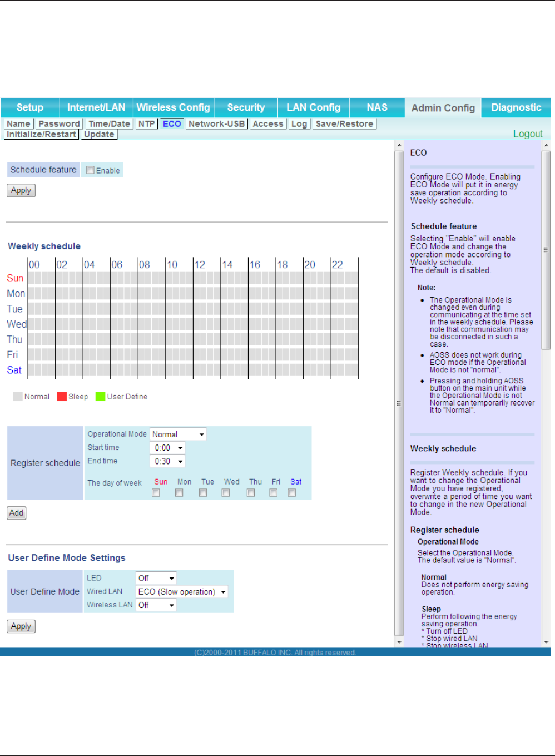Go to Access settings

point(268,123)
